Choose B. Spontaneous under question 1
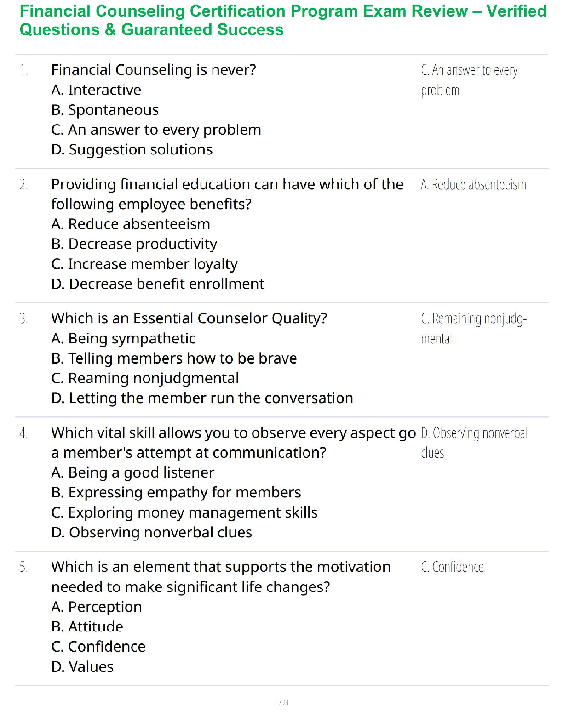563x728 pixels. 105,110
